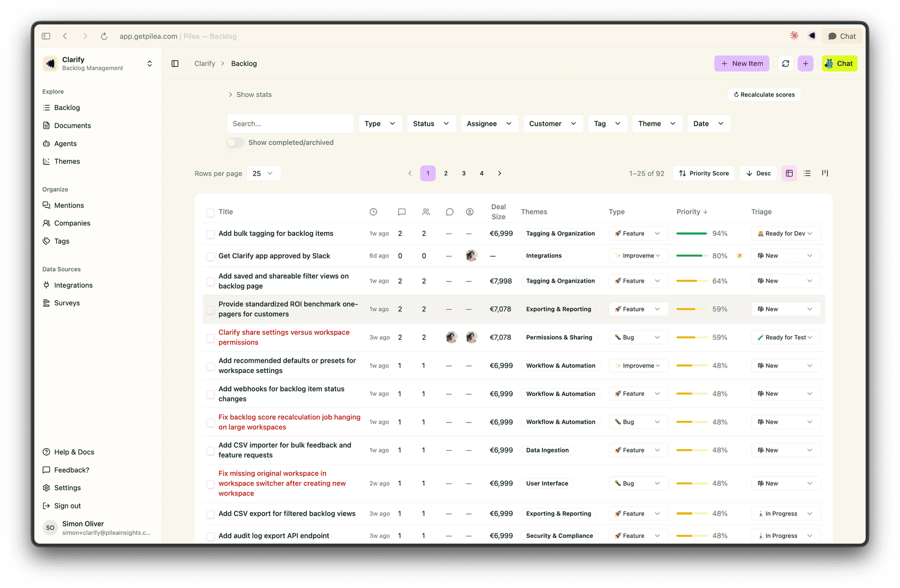Go to previous page arrow in pagination
Screen dimensions: 900x588
[x=410, y=173]
